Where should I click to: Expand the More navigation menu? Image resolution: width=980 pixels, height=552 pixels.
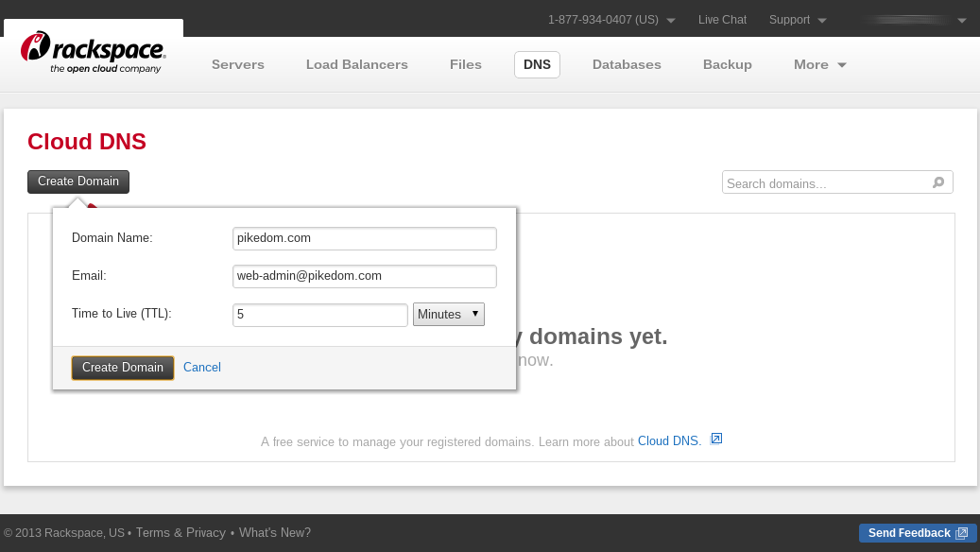[820, 64]
